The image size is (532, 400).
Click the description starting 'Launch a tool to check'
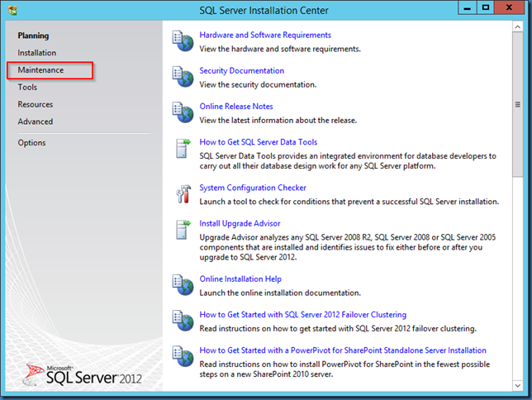click(349, 202)
